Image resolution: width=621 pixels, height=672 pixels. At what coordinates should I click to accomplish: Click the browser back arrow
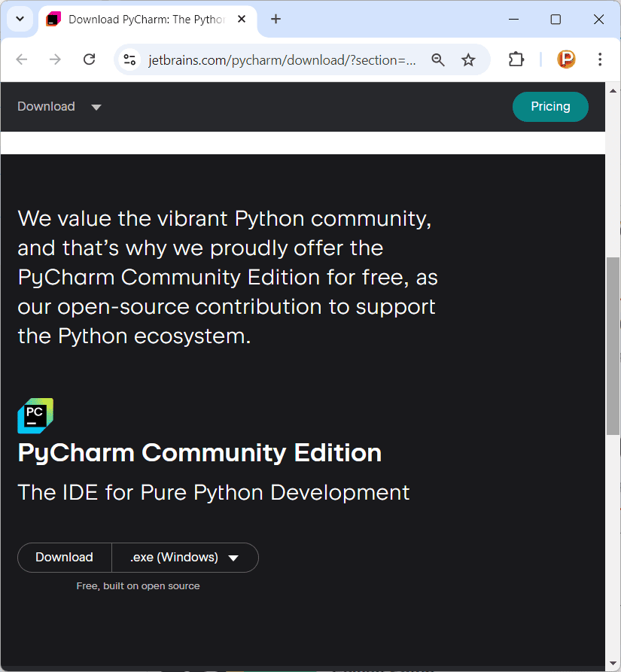tap(21, 59)
